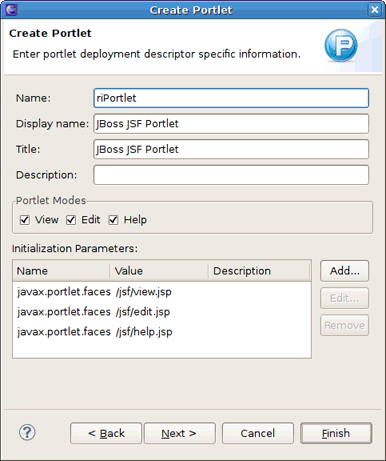Sort parameters by the Name column header
This screenshot has height=461, width=386.
coord(61,271)
